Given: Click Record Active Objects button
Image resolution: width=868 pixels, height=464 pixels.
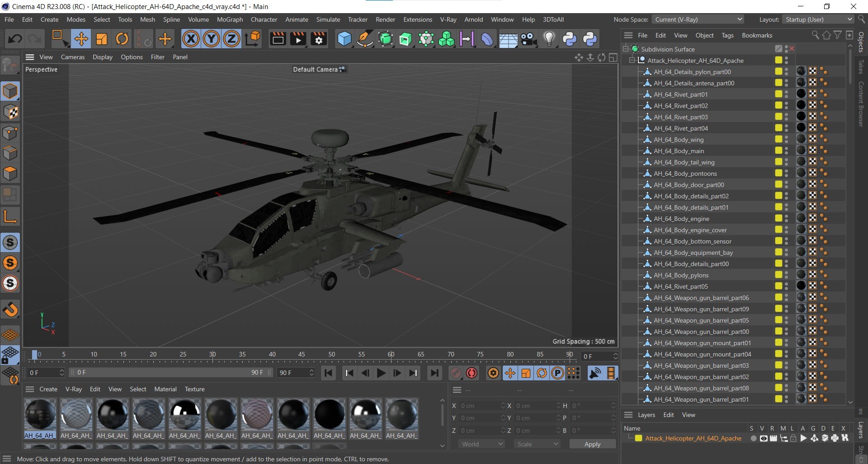Looking at the screenshot, I should tap(456, 373).
